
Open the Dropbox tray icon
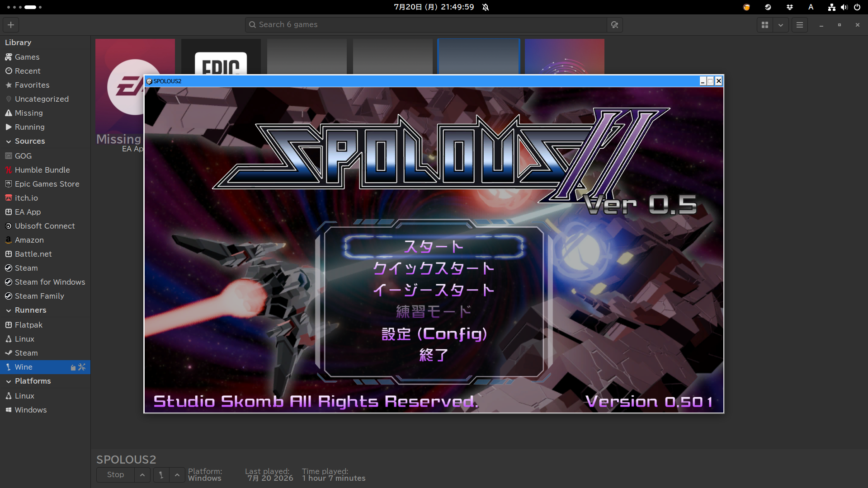[x=789, y=7]
